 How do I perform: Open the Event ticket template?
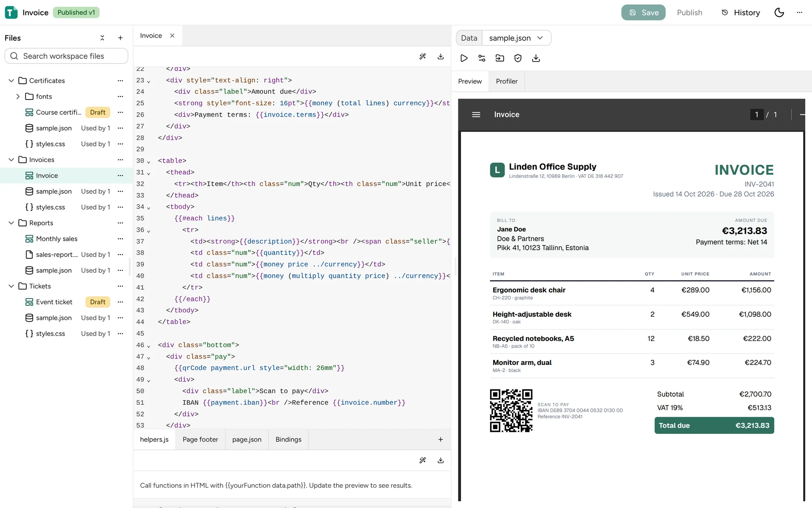(x=54, y=302)
